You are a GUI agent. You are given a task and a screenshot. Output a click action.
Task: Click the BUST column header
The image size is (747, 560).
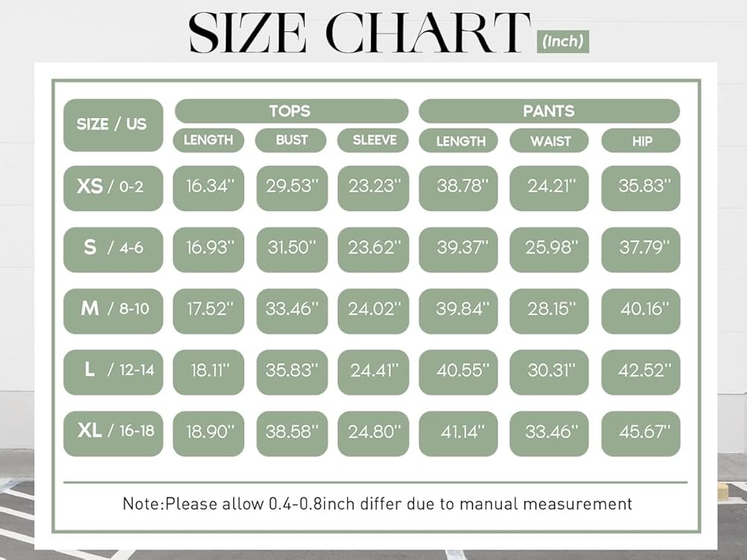[291, 140]
